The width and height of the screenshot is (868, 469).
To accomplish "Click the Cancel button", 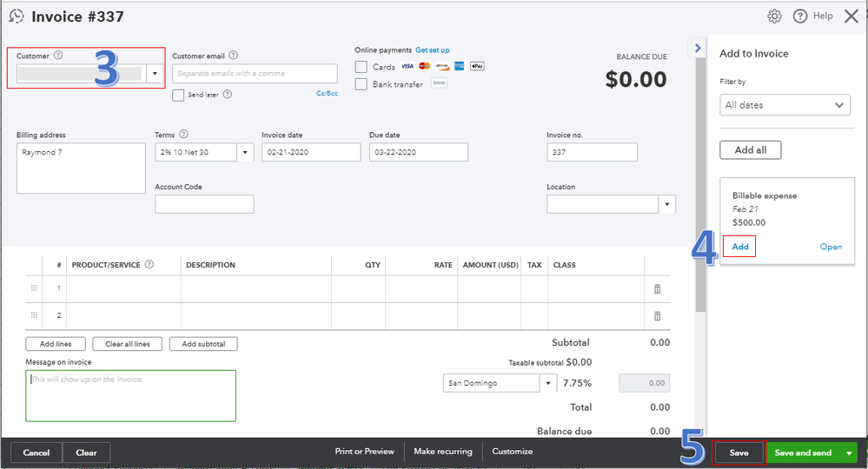I will pyautogui.click(x=36, y=453).
